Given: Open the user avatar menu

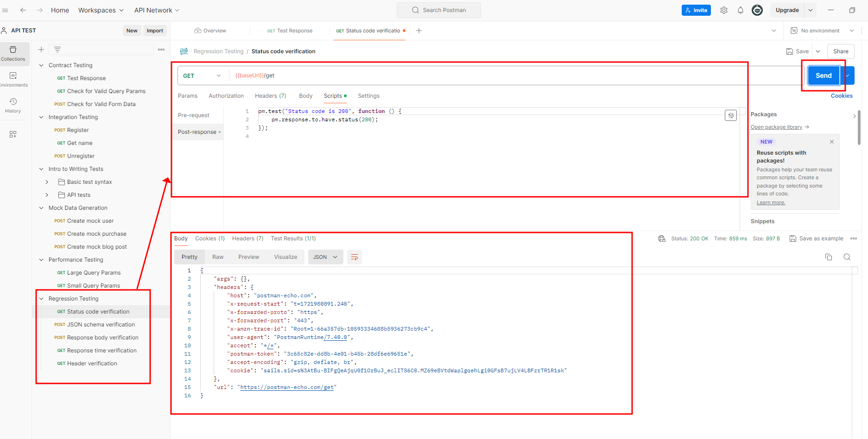Looking at the screenshot, I should coord(757,10).
